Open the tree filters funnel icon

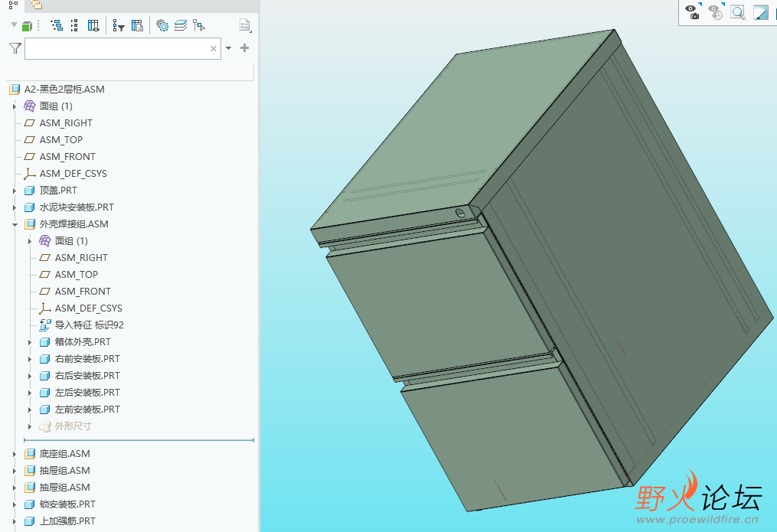point(119,25)
